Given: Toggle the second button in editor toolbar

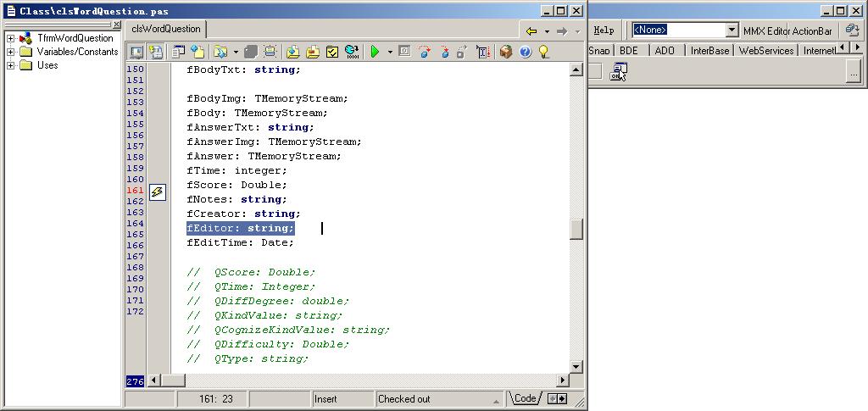Looking at the screenshot, I should pos(156,53).
